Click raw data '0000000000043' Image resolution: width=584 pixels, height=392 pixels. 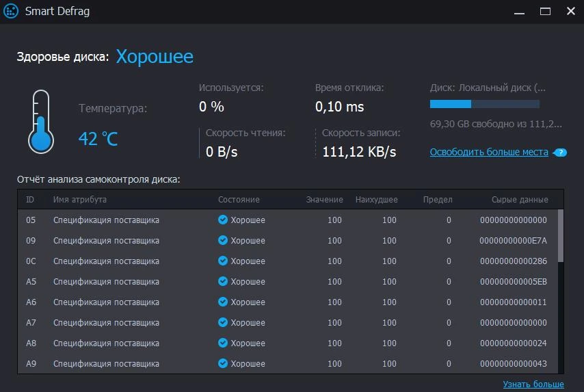tap(514, 364)
